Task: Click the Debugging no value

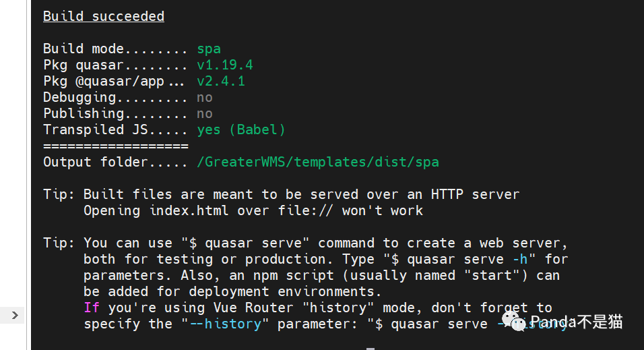Action: pyautogui.click(x=204, y=97)
